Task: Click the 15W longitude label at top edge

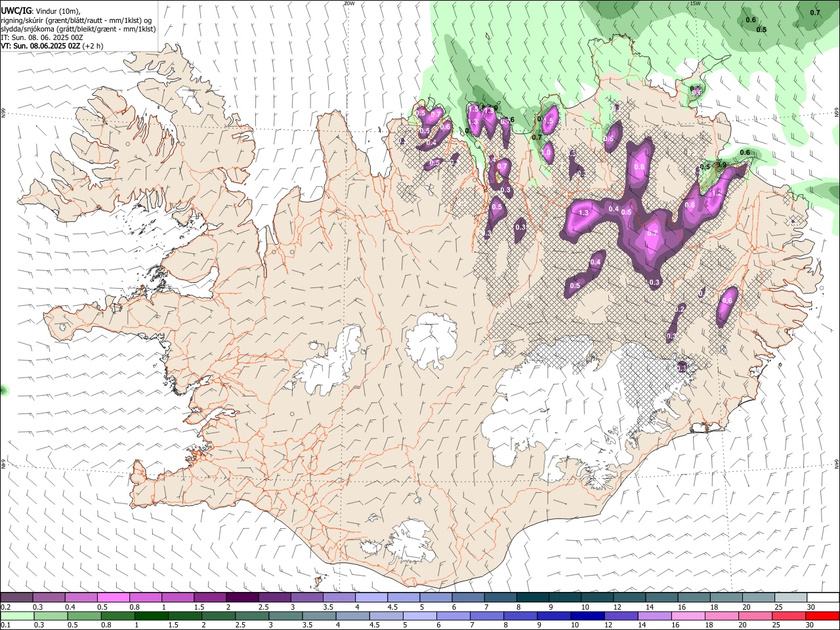Action: pyautogui.click(x=695, y=3)
